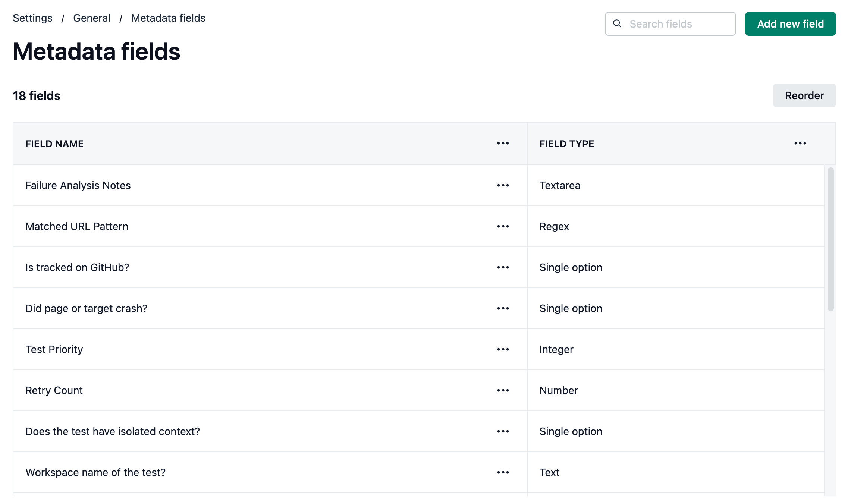
Task: Open the ellipsis menu for Did page or target crash?
Action: [x=503, y=308]
